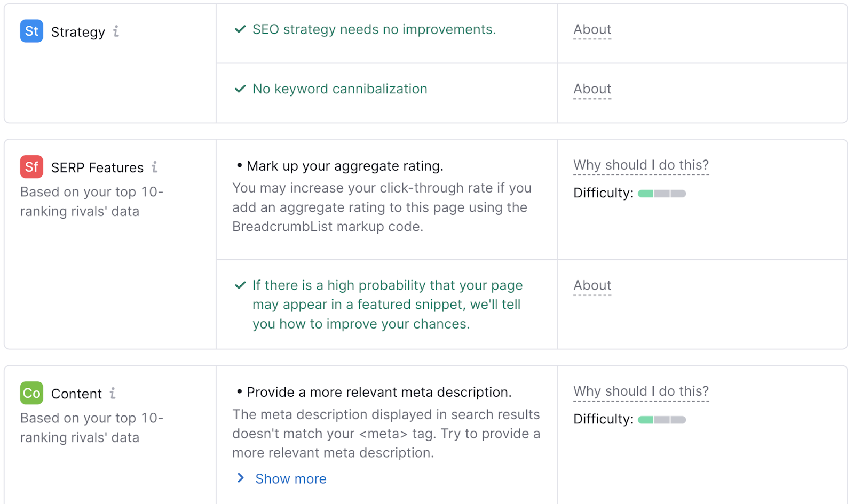Open the SERP Features info tooltip icon

pos(154,167)
